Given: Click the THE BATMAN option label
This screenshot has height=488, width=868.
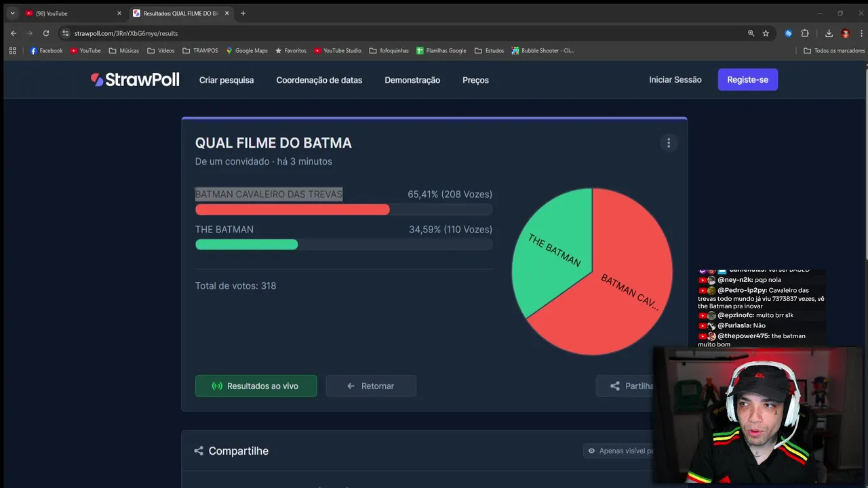Looking at the screenshot, I should [224, 230].
